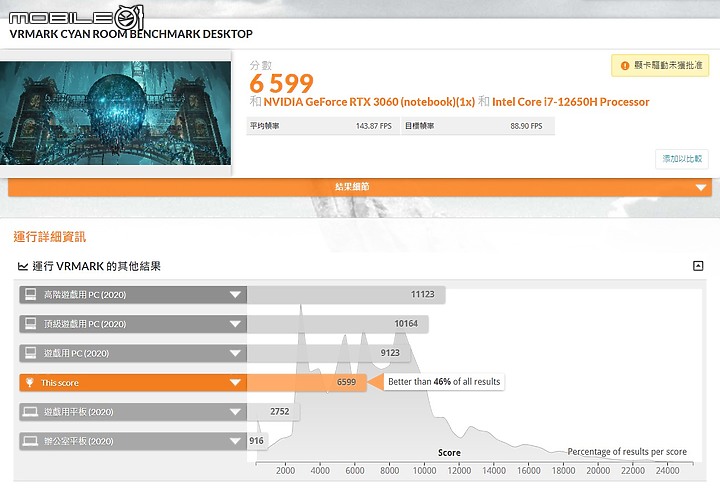Click the 2752 score bar value
720x490 pixels.
(280, 411)
